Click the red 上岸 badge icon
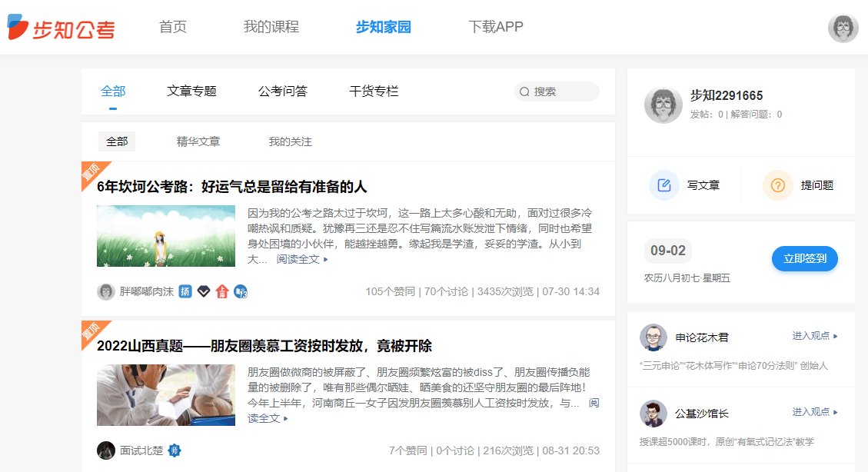 (x=222, y=291)
